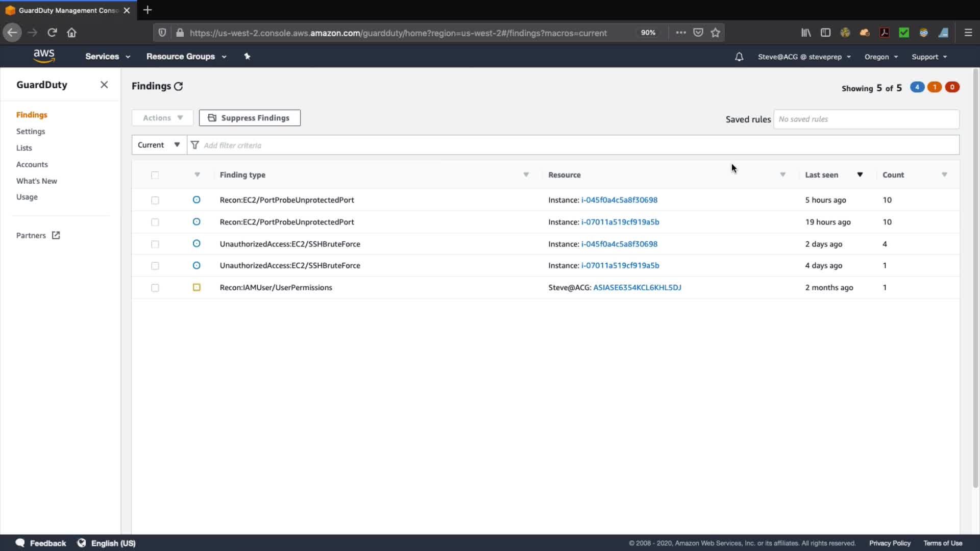Open the Oregon region selector
The width and height of the screenshot is (980, 551).
coord(881,57)
